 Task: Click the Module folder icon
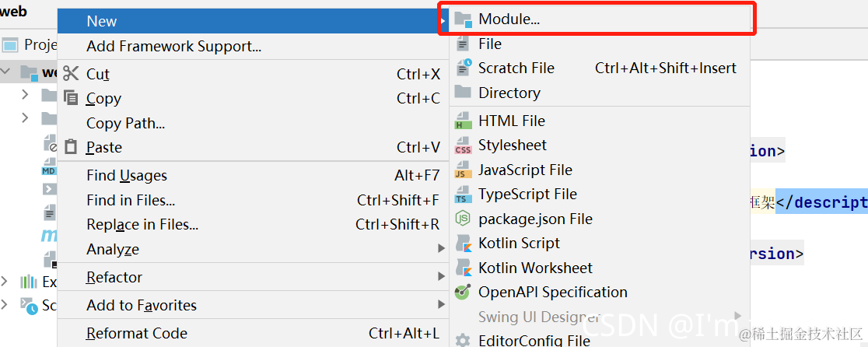coord(463,20)
